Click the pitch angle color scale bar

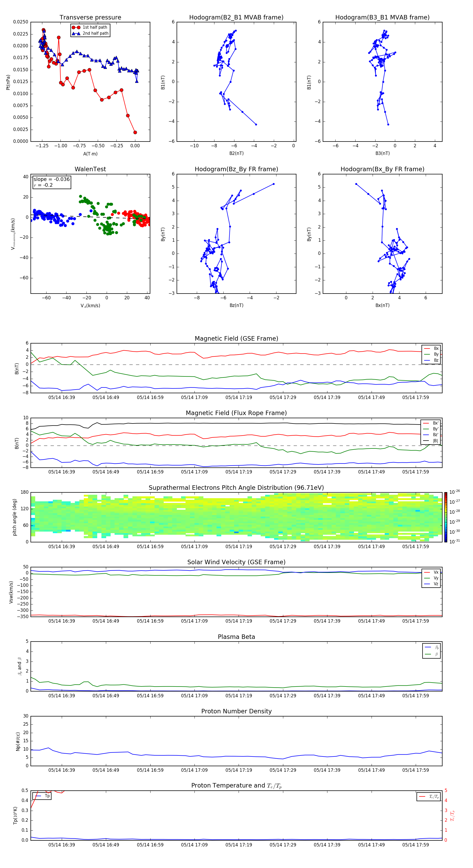pos(446,517)
